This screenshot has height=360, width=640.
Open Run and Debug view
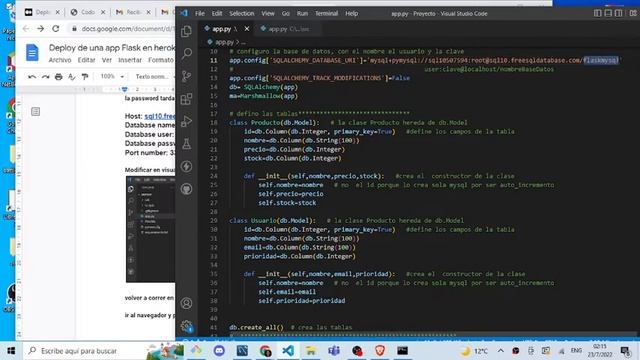187,121
